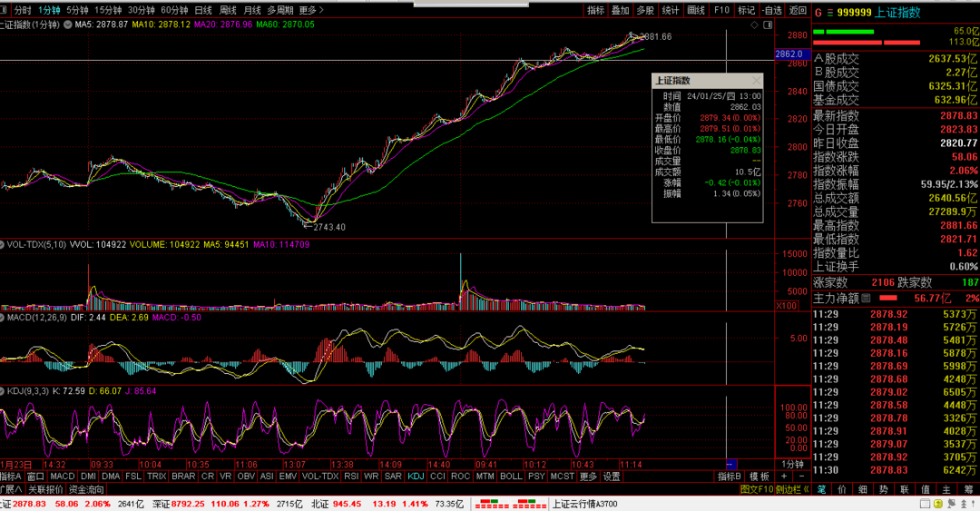Viewport: 980px width, 511px height.
Task: Select the 1分钟 period tab
Action: tap(49, 10)
